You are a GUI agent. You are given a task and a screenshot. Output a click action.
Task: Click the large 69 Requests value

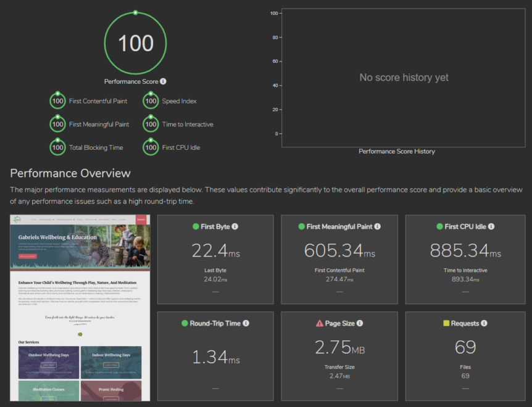point(465,347)
